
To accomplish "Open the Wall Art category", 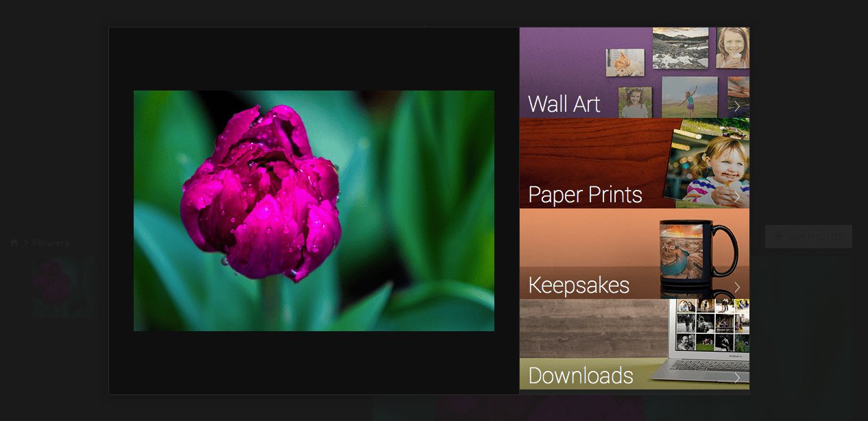I will [634, 73].
